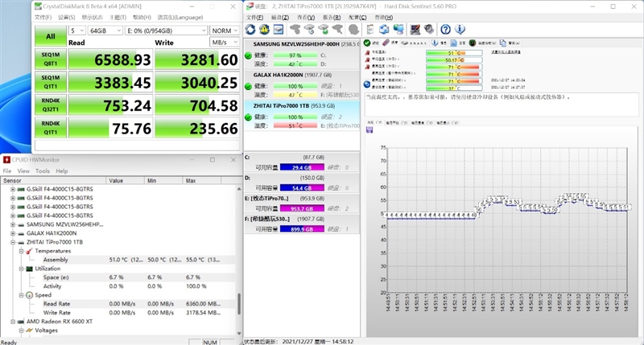Open the HWMonitor Tools menu

point(43,171)
